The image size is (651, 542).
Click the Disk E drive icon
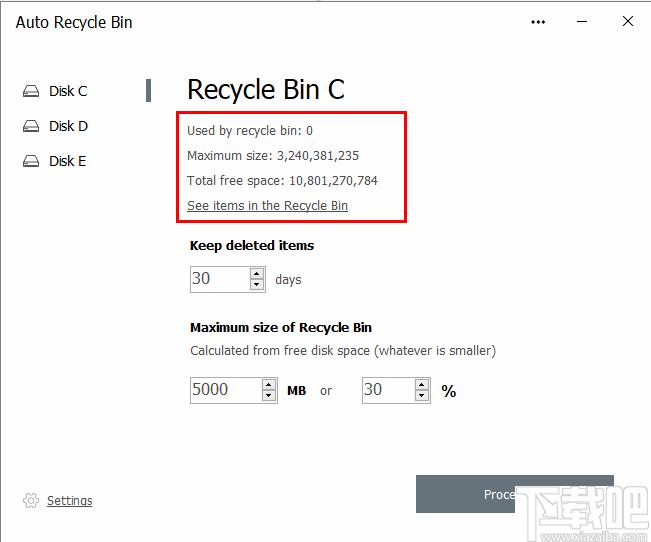tap(31, 161)
